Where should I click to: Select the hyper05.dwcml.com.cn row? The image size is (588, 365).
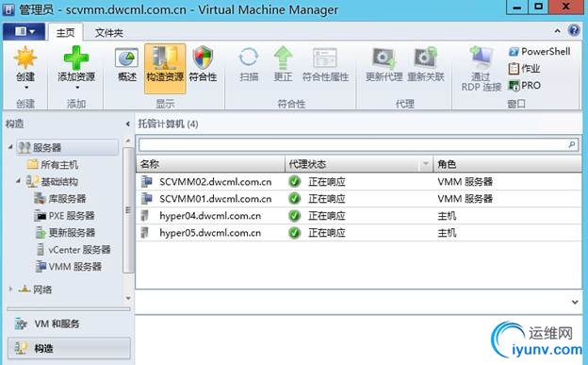coord(358,233)
